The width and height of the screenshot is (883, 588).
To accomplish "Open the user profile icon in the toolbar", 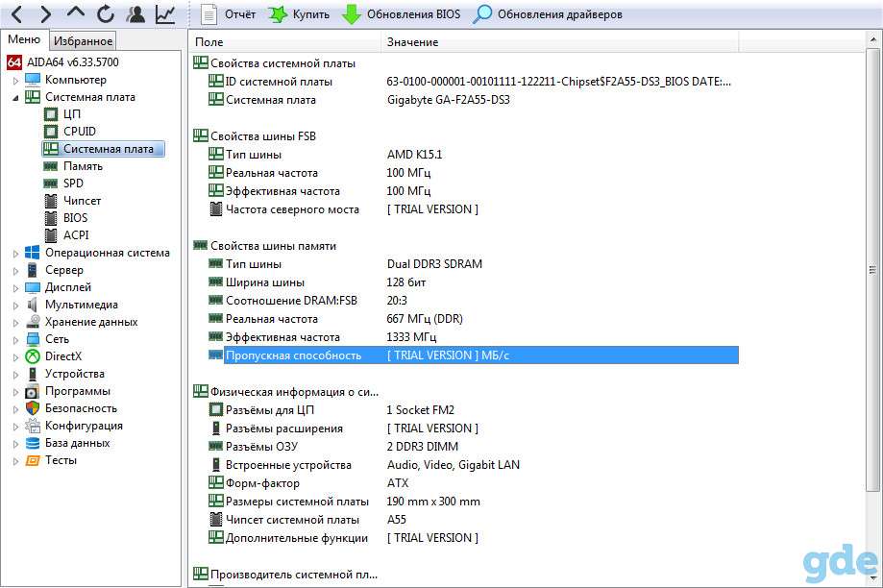I will pyautogui.click(x=135, y=14).
